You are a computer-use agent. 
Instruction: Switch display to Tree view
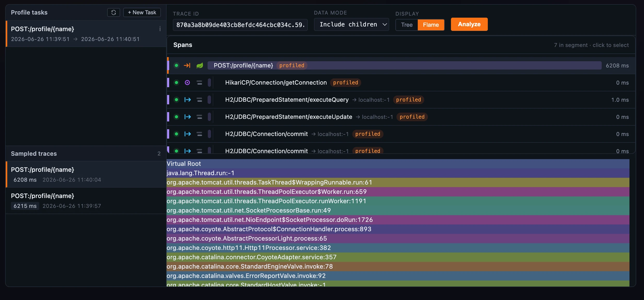[407, 25]
